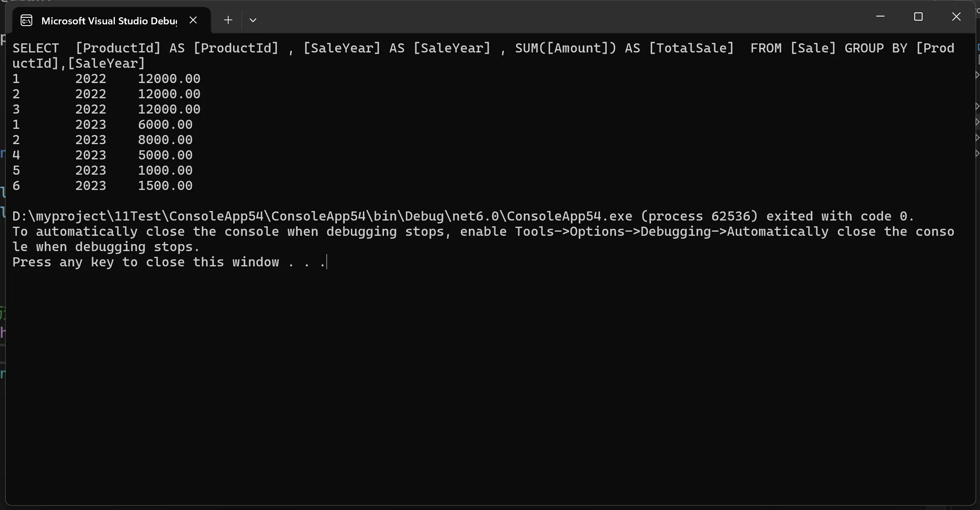Click the 'exited with code 0' text
Viewport: 980px width, 510px height.
coord(840,216)
